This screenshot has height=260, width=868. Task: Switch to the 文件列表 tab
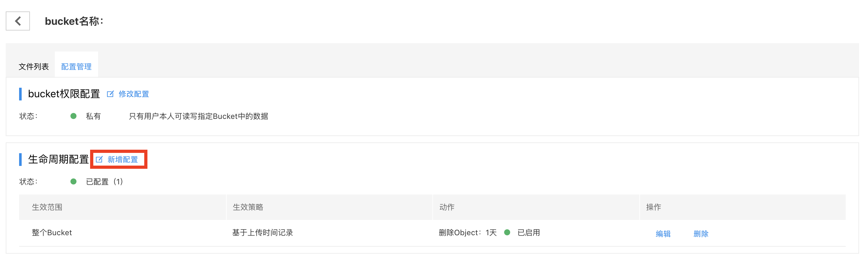point(34,67)
